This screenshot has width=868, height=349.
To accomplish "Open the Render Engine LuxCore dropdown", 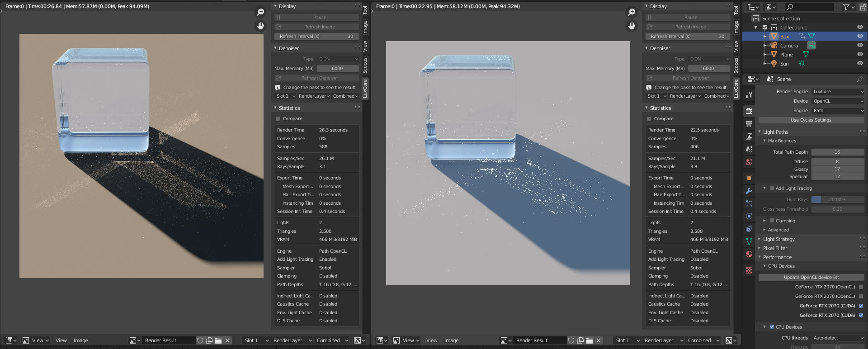I will coord(838,92).
